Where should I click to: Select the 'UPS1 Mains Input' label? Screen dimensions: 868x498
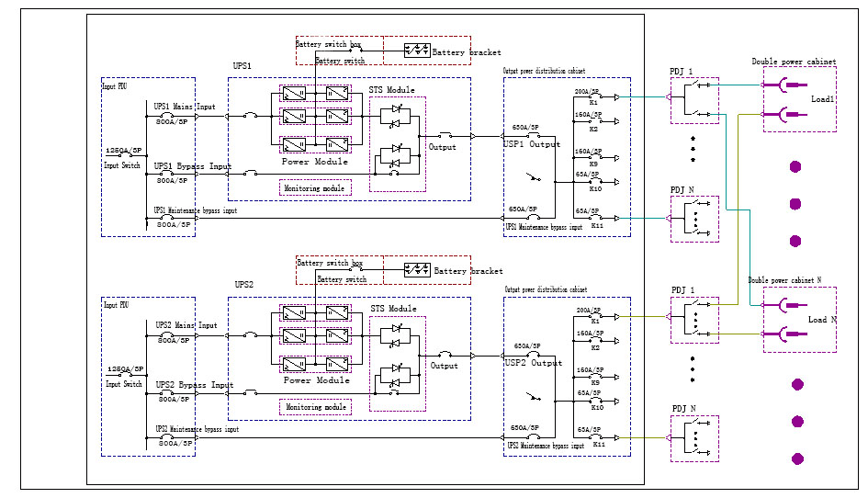pos(185,107)
